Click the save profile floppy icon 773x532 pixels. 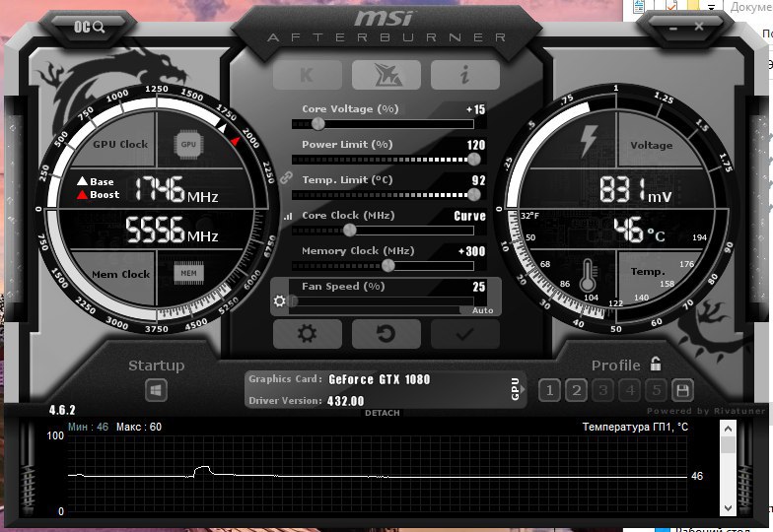[x=682, y=390]
